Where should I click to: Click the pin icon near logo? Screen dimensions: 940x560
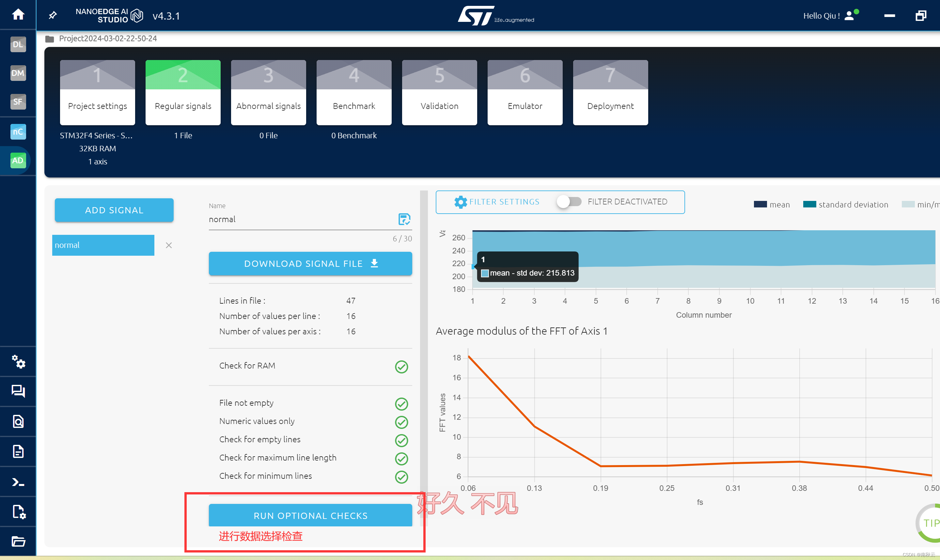[x=53, y=15]
